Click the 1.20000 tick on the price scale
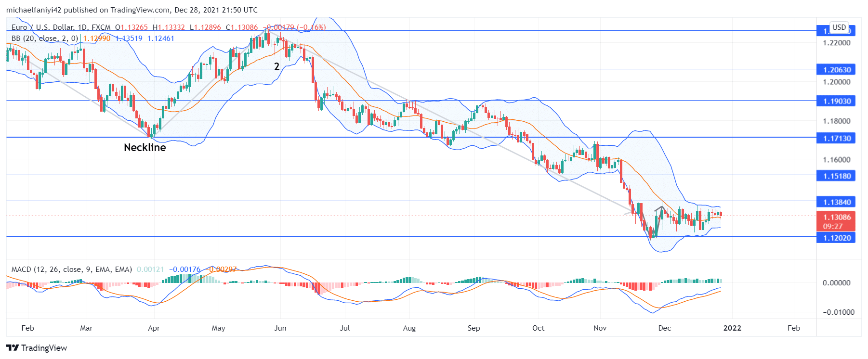This screenshot has width=868, height=359. point(837,82)
